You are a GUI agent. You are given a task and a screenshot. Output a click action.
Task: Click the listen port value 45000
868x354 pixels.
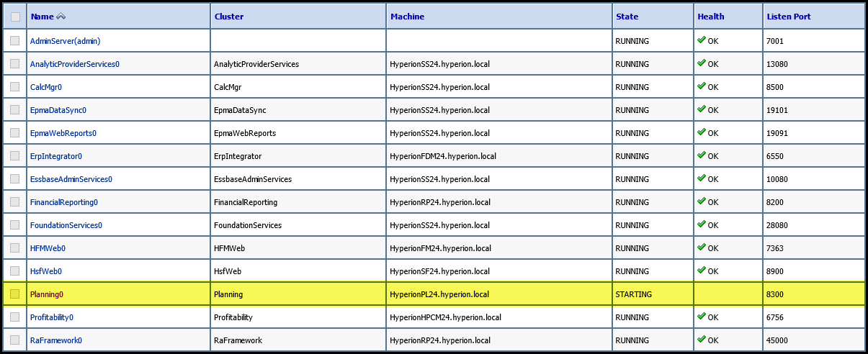click(778, 340)
